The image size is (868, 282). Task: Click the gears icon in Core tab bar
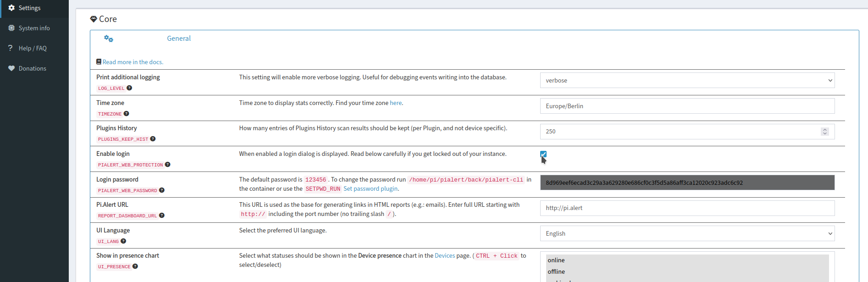[x=109, y=39]
